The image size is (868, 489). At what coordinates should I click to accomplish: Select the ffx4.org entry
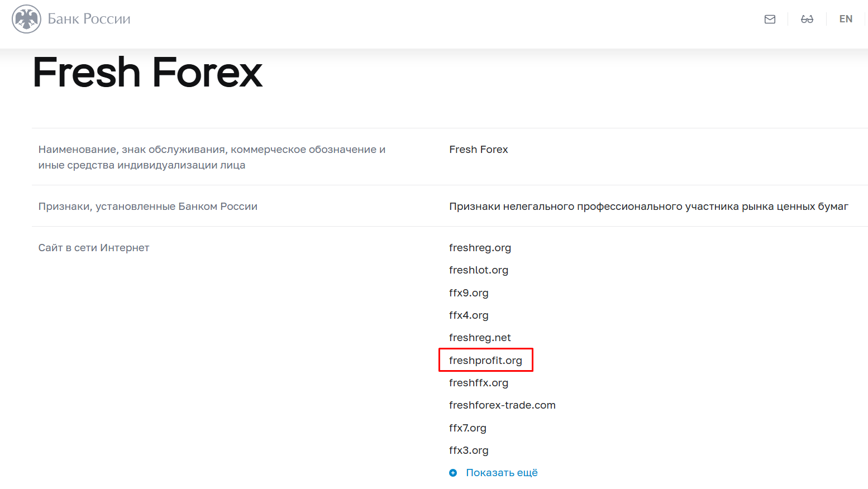click(x=469, y=315)
